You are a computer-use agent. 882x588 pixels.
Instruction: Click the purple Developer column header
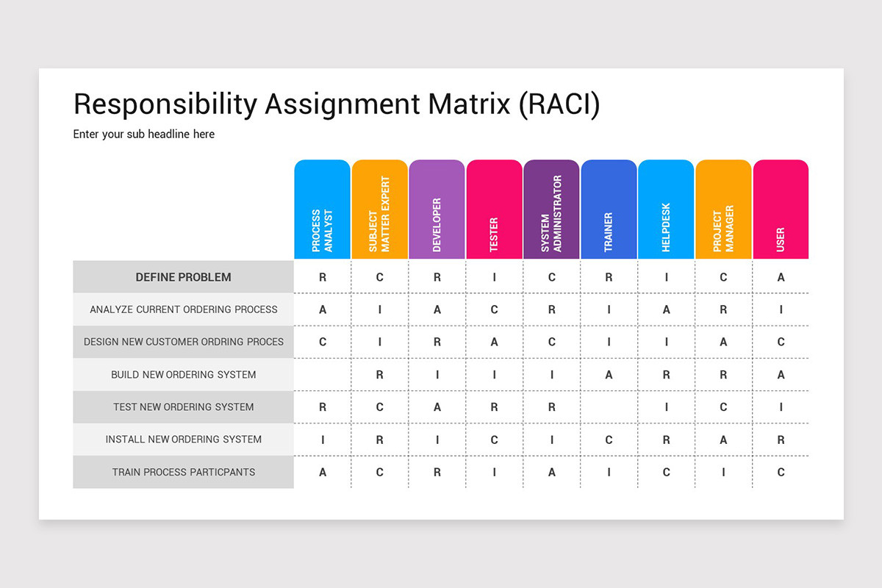437,209
